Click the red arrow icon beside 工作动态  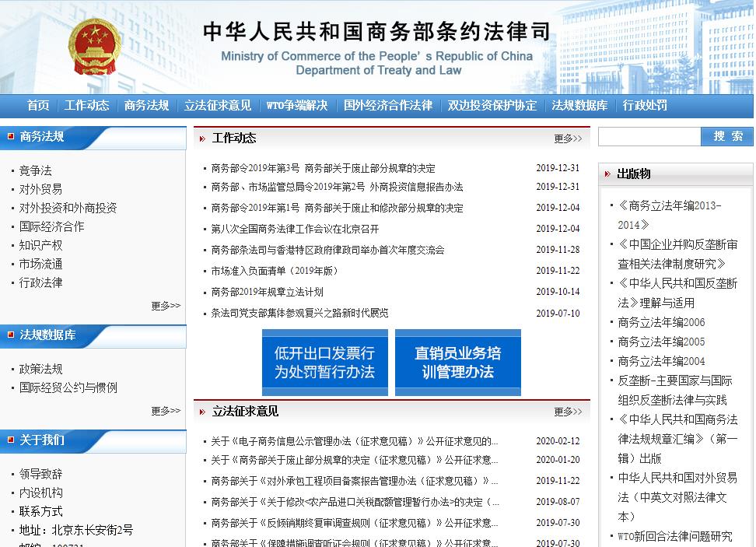coord(202,139)
